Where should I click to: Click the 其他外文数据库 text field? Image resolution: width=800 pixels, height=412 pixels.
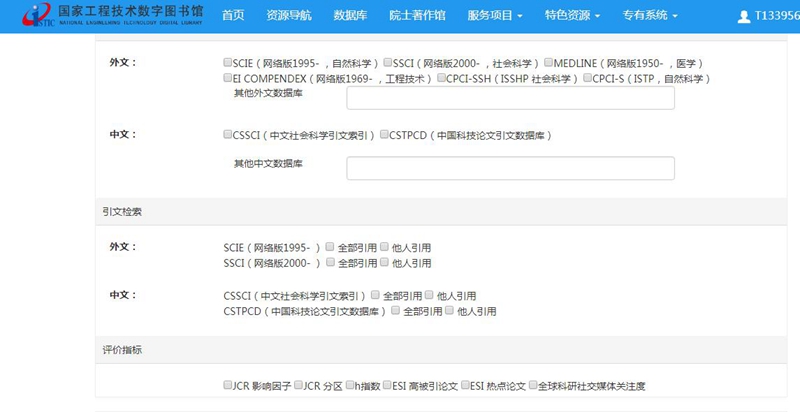pyautogui.click(x=510, y=98)
